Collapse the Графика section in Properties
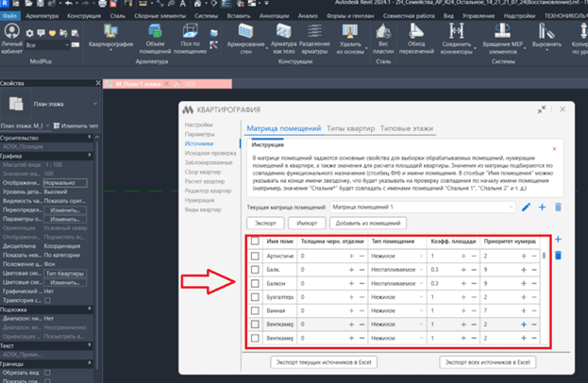The height and width of the screenshot is (383, 588). [90, 155]
